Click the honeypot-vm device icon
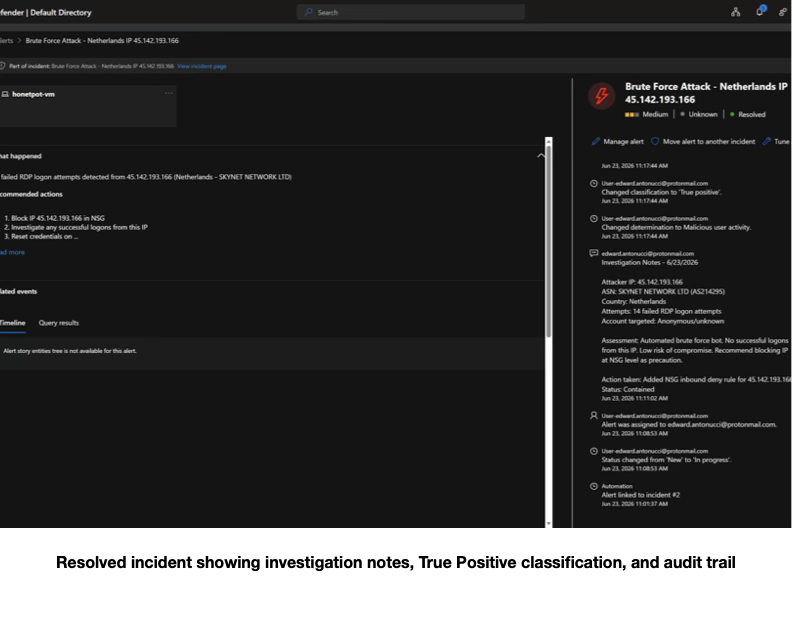The height and width of the screenshot is (624, 792). pos(5,94)
